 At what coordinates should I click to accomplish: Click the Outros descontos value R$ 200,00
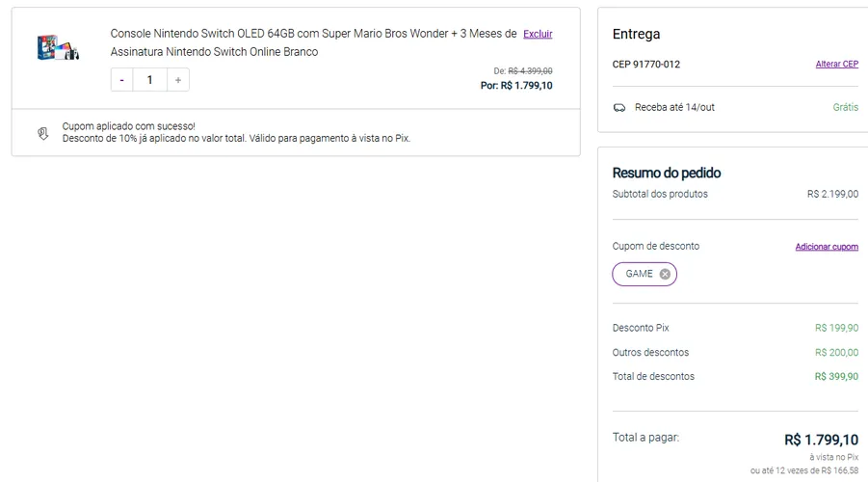[x=836, y=353]
